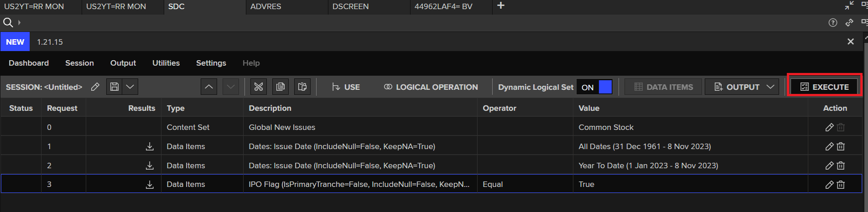The width and height of the screenshot is (868, 212).
Task: Rename session with pencil icon beside Untitled
Action: tap(95, 87)
